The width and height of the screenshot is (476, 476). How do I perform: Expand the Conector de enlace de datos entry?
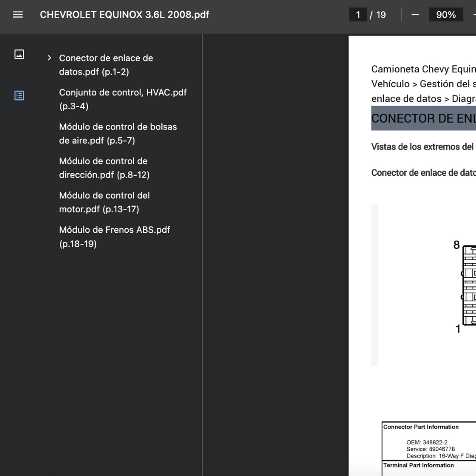click(49, 58)
